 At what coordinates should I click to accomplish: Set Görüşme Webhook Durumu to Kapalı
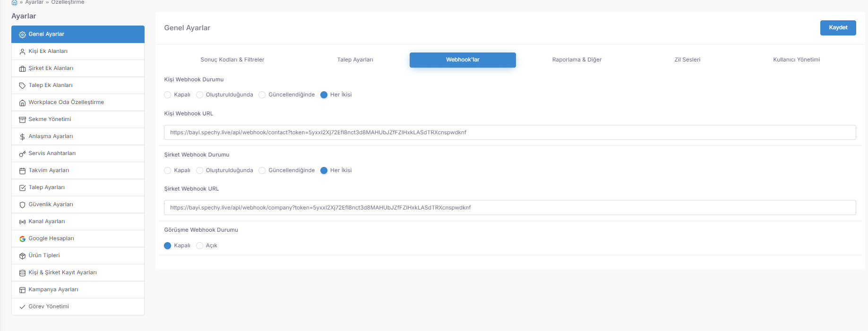tap(168, 245)
